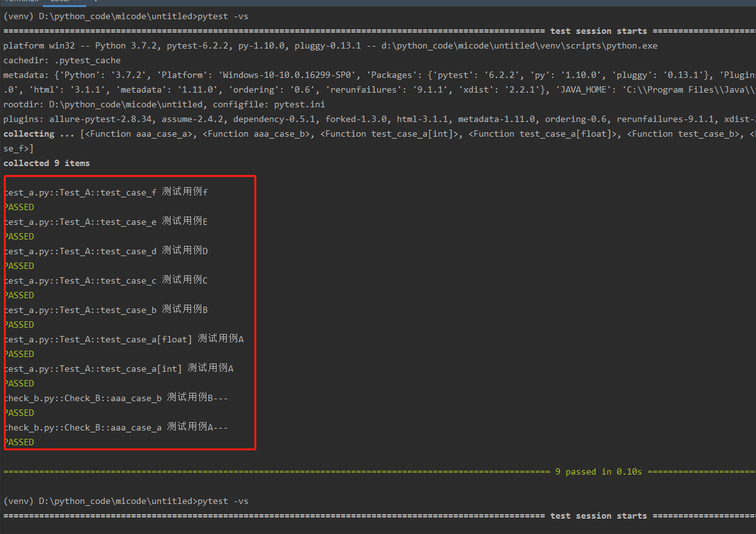Click the '测试用例f' output text

[x=185, y=192]
